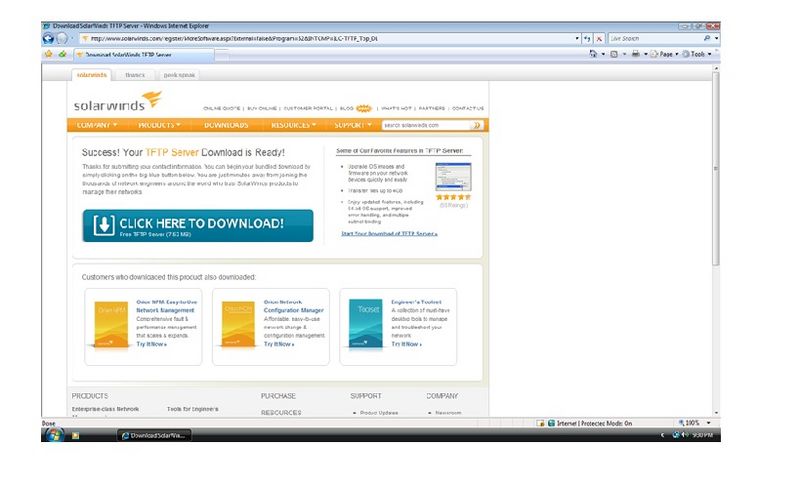The height and width of the screenshot is (485, 800).
Task: Click the BUY ONLINE top link
Action: 262,108
